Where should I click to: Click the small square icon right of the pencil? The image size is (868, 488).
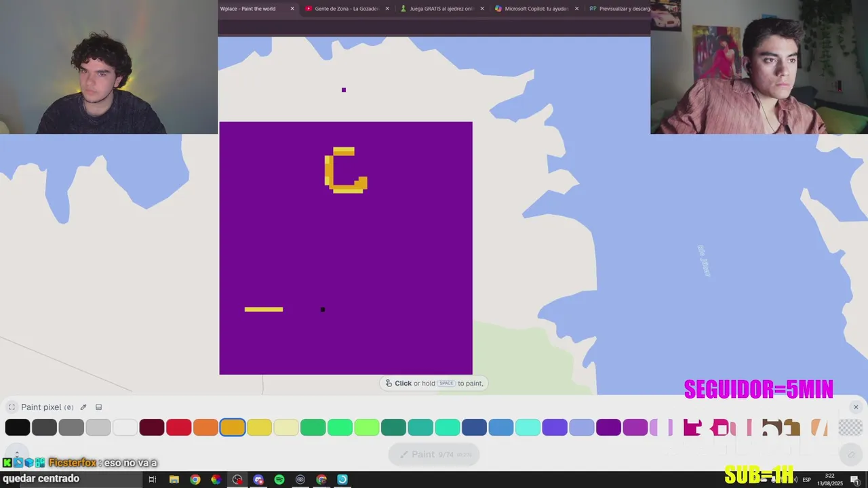pyautogui.click(x=99, y=407)
